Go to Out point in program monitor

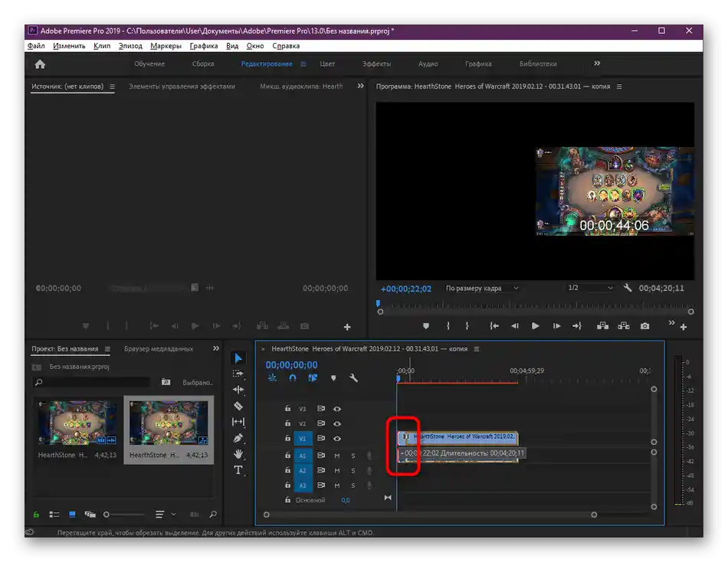(577, 325)
